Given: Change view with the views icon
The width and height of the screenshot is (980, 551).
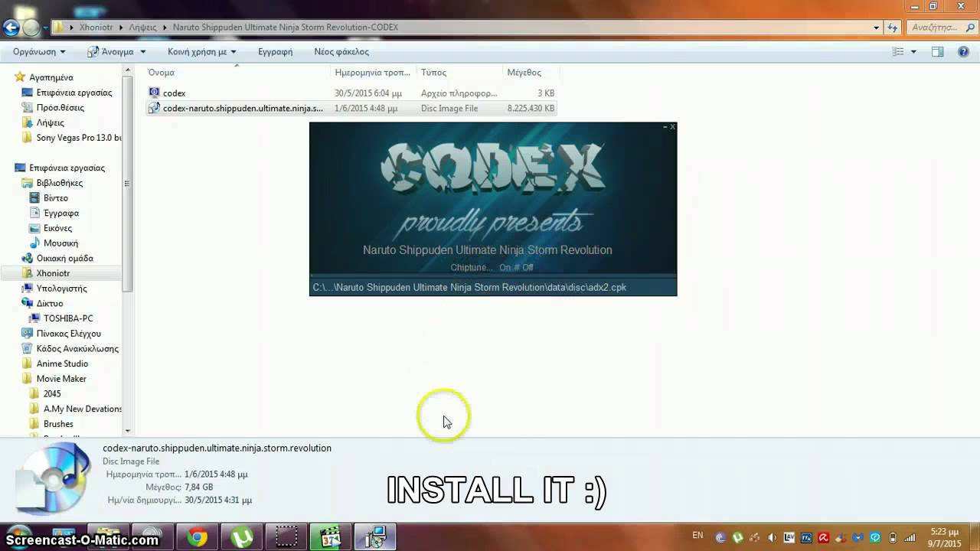Looking at the screenshot, I should [x=899, y=51].
